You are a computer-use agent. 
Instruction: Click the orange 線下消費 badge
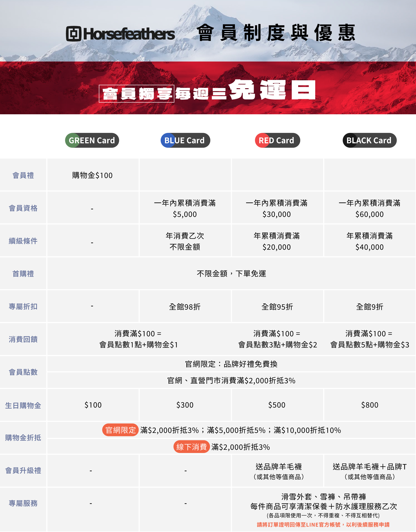point(191,447)
